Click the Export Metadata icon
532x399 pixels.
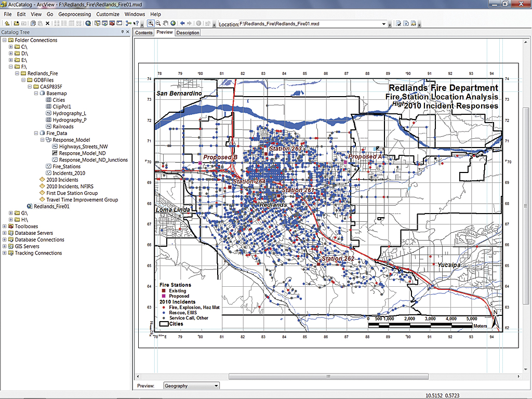tap(406, 23)
